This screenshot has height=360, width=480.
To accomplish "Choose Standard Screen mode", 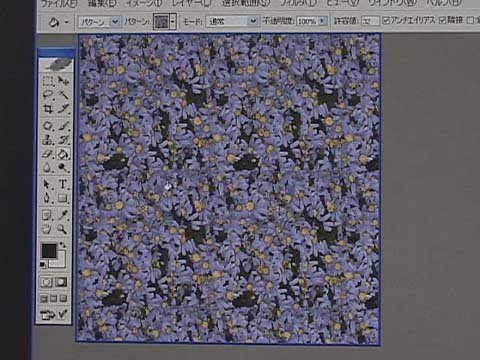I will pos(44,298).
